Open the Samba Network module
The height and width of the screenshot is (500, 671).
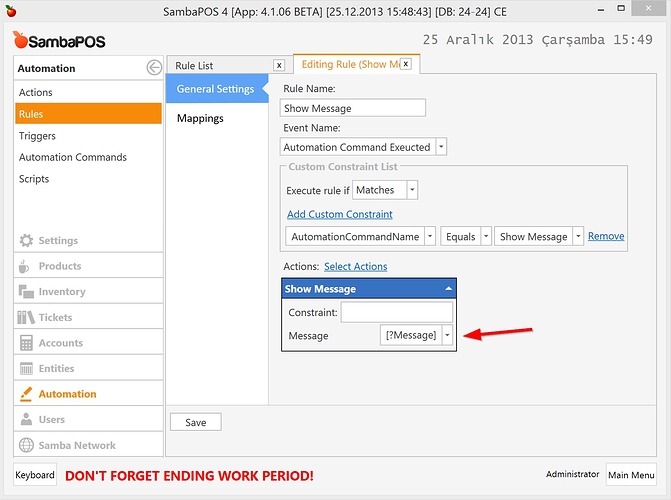88,445
